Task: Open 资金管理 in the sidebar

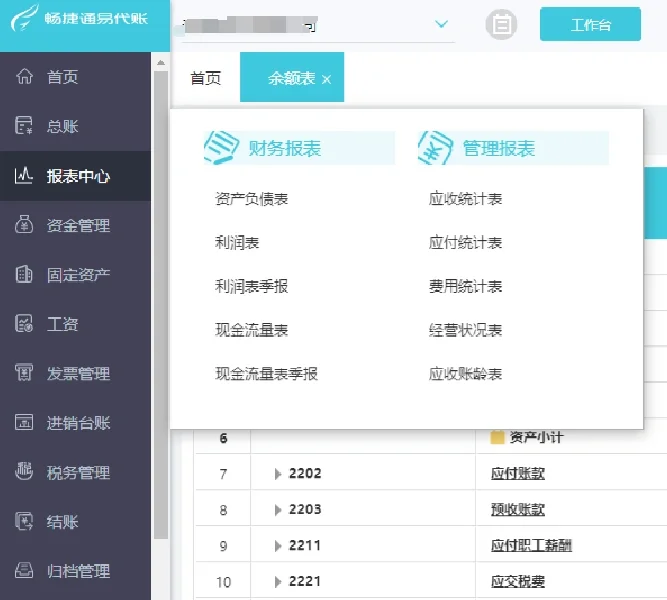Action: click(x=75, y=225)
